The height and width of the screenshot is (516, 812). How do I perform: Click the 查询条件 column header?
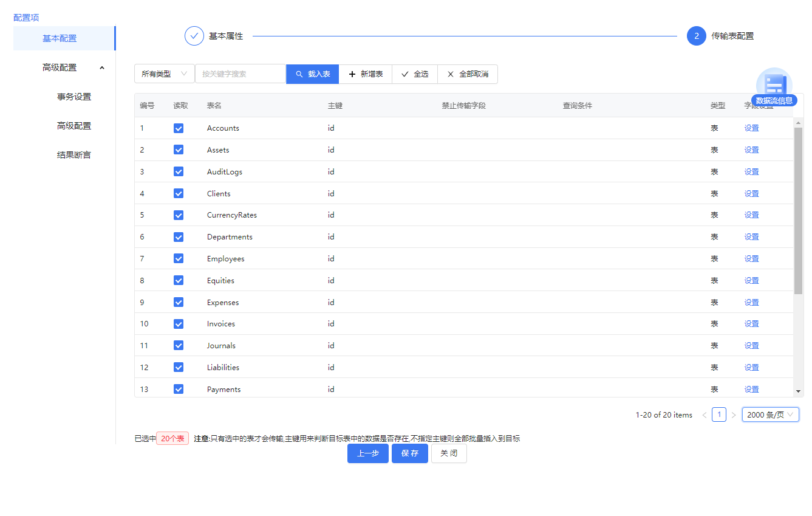[x=578, y=106]
